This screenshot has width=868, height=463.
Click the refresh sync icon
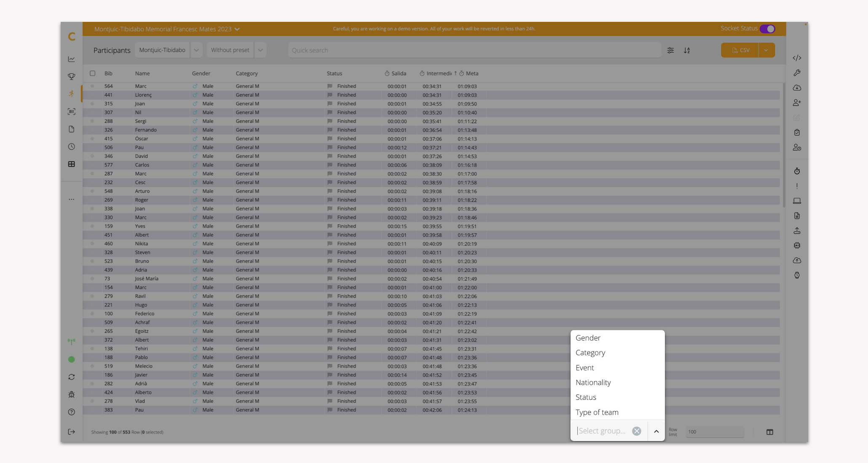pyautogui.click(x=72, y=377)
